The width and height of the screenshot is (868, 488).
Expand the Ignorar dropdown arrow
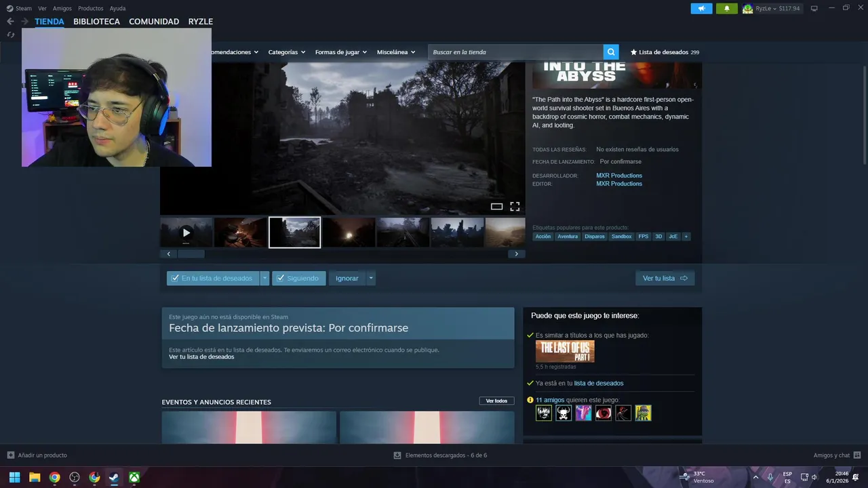[371, 279]
